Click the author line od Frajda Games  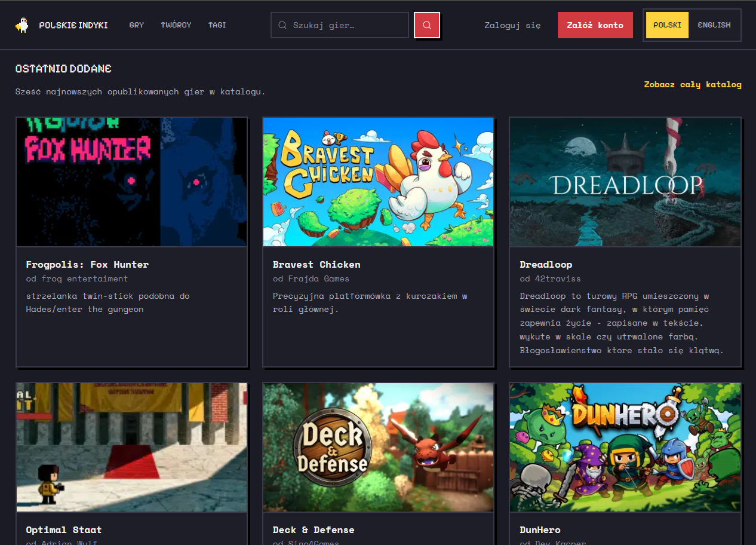coord(311,278)
